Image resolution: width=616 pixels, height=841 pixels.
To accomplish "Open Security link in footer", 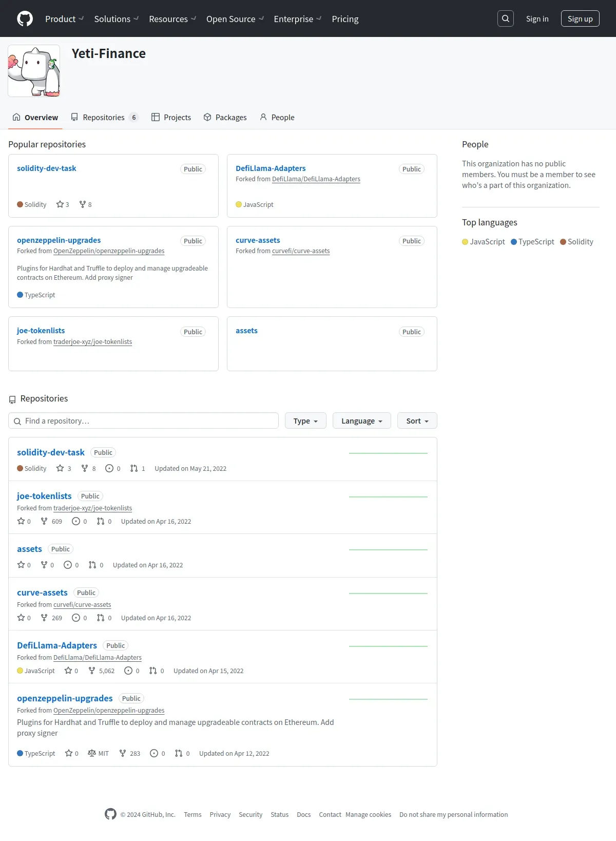I will (x=251, y=815).
